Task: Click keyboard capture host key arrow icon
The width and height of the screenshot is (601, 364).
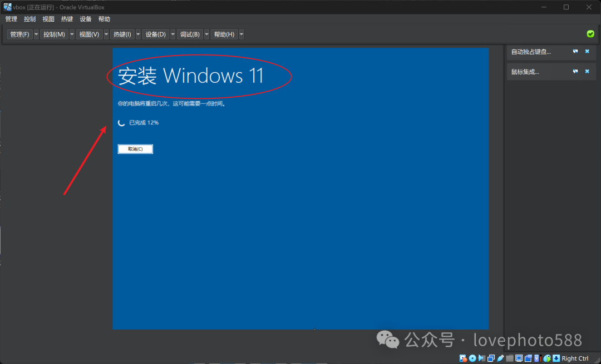Action: (x=556, y=358)
